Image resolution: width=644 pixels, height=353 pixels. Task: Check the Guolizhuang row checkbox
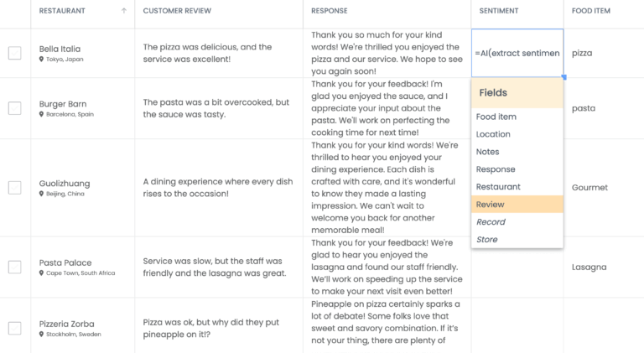[15, 188]
